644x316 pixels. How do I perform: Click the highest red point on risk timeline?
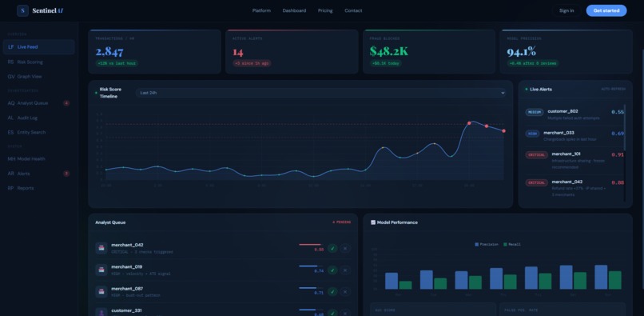coord(469,123)
